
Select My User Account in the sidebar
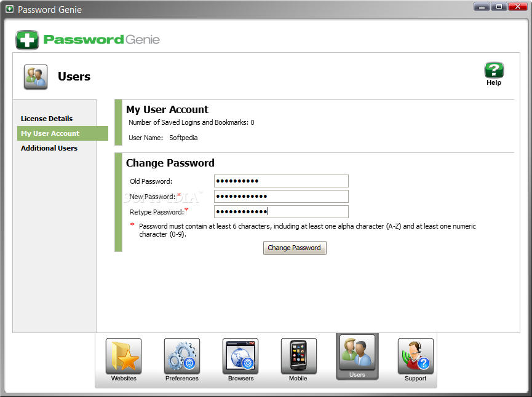pos(63,133)
